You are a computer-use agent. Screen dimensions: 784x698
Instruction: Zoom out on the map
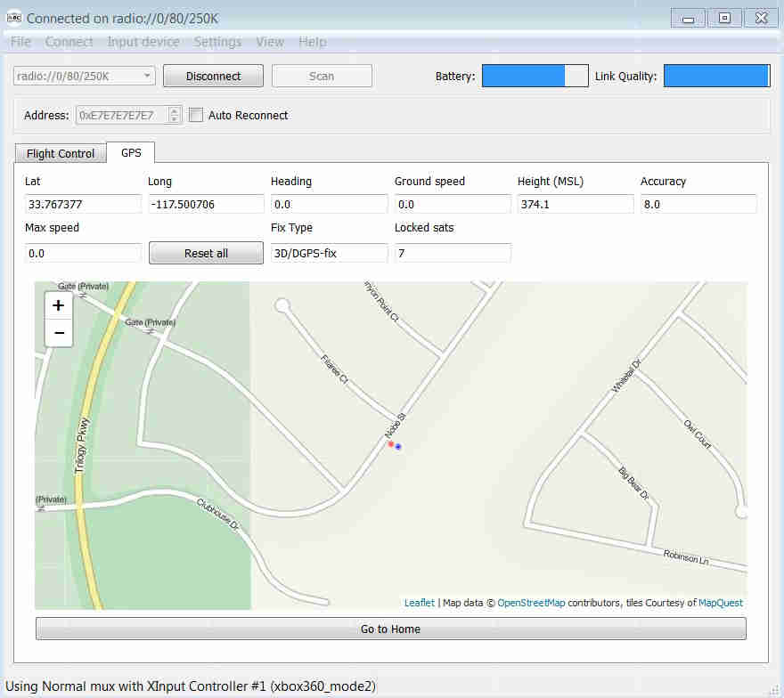(x=59, y=333)
